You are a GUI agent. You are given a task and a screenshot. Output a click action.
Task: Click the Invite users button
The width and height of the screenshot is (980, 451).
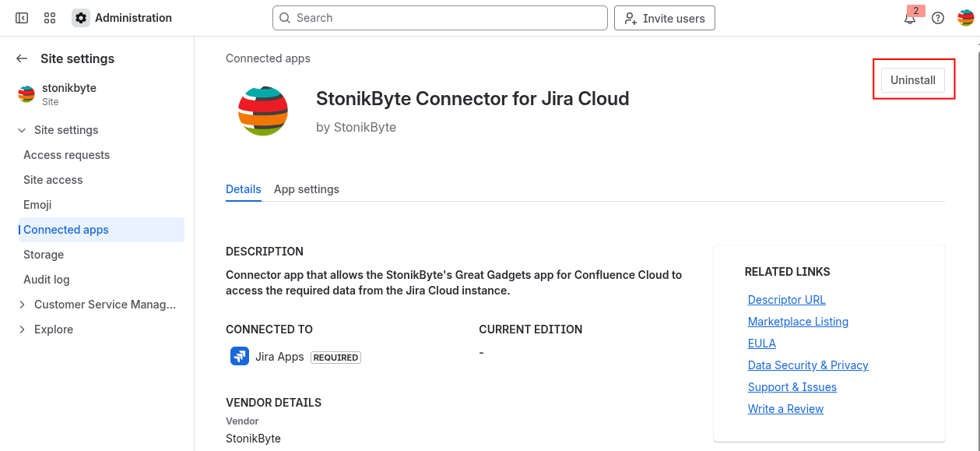coord(664,18)
